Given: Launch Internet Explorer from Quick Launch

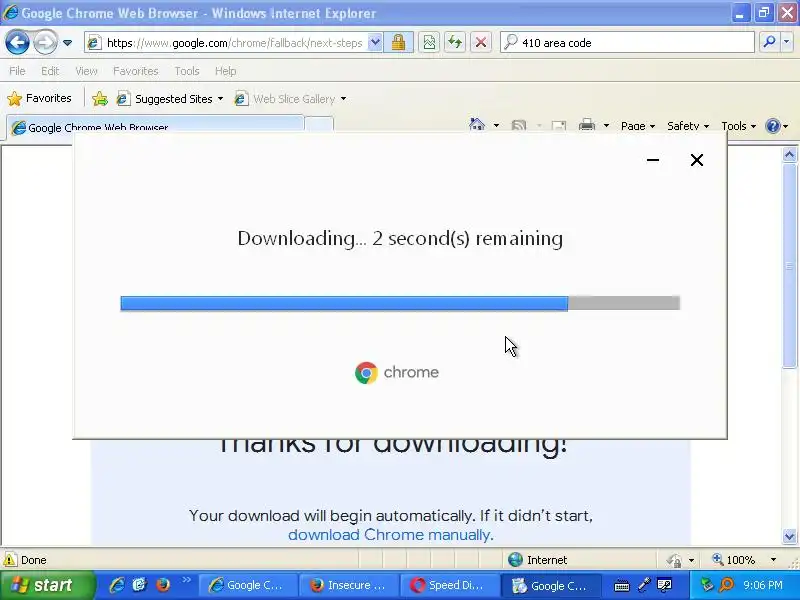Looking at the screenshot, I should pos(116,585).
